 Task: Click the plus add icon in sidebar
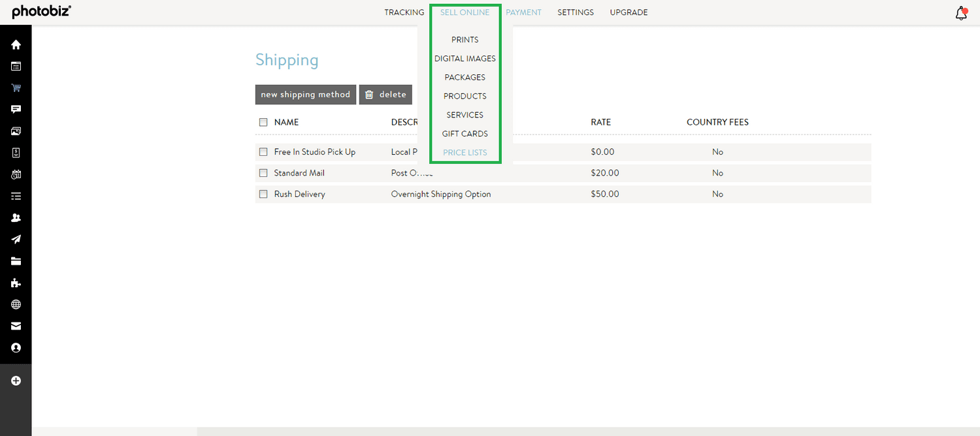tap(16, 381)
